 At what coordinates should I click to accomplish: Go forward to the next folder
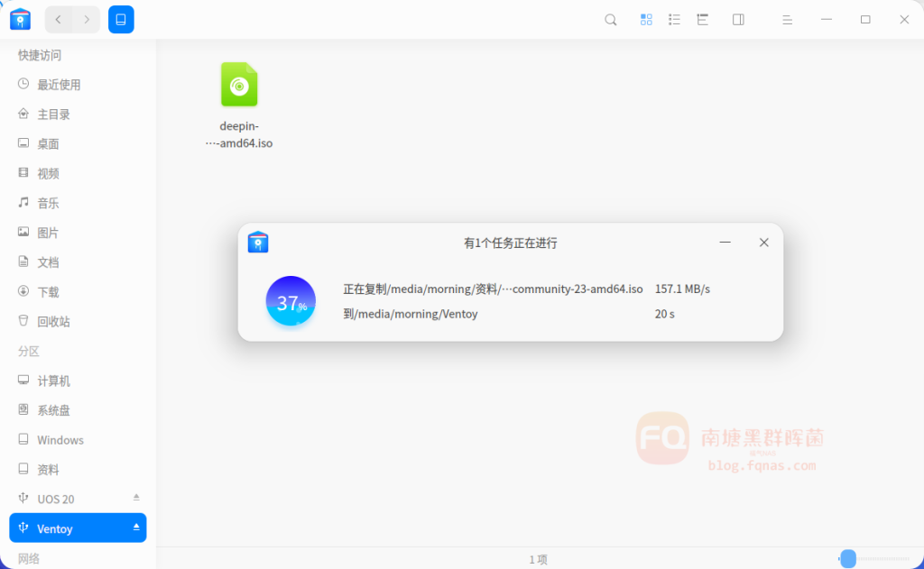[x=87, y=20]
